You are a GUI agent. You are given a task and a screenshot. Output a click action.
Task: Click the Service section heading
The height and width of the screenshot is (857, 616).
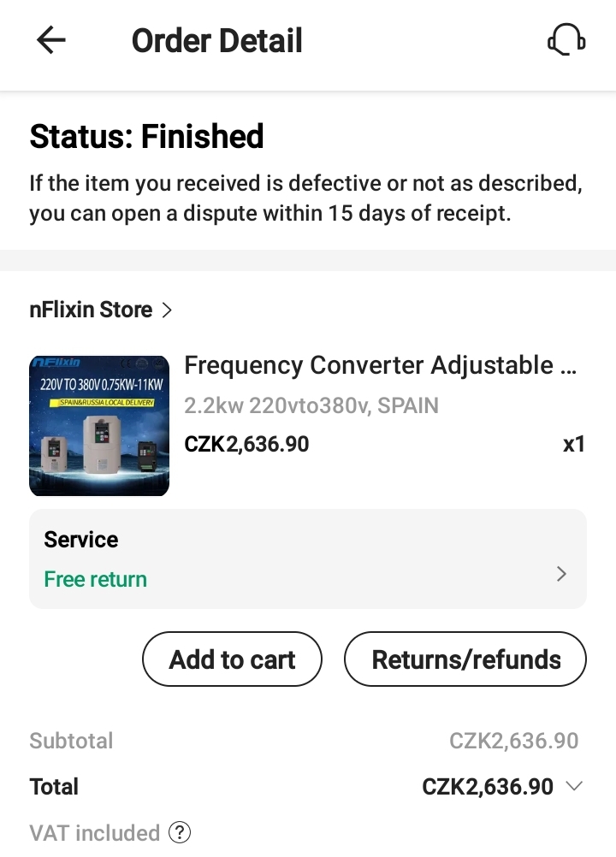click(81, 540)
